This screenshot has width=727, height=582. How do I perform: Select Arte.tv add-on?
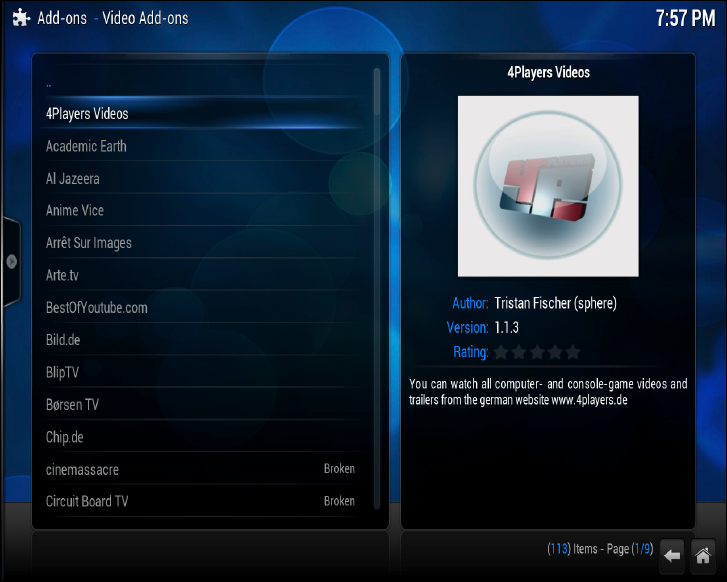[x=204, y=275]
